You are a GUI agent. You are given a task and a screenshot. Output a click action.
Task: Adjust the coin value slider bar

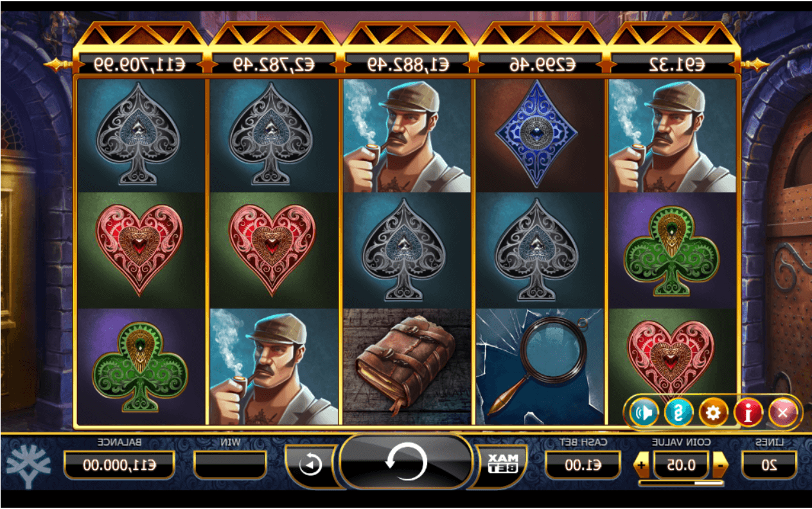point(681,483)
